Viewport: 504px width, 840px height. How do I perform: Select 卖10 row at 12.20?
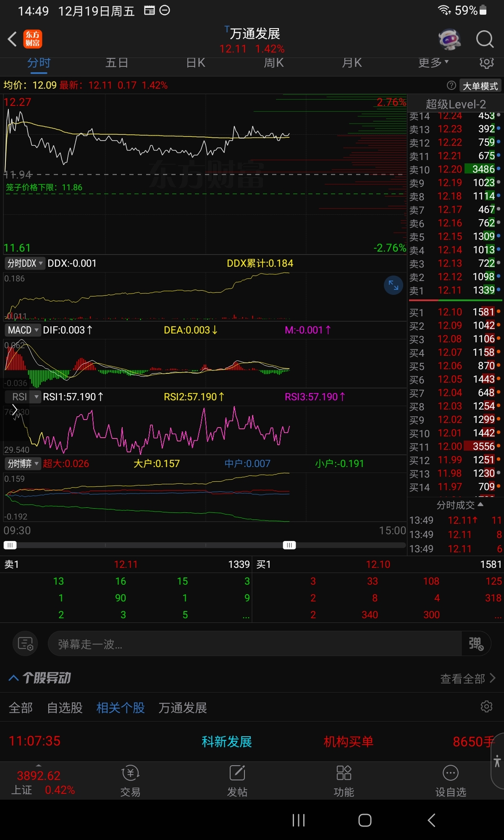tap(455, 169)
